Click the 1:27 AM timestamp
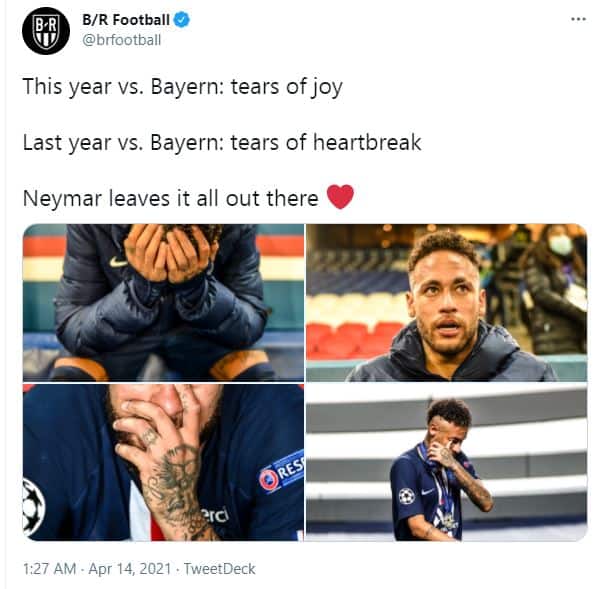 (x=49, y=569)
